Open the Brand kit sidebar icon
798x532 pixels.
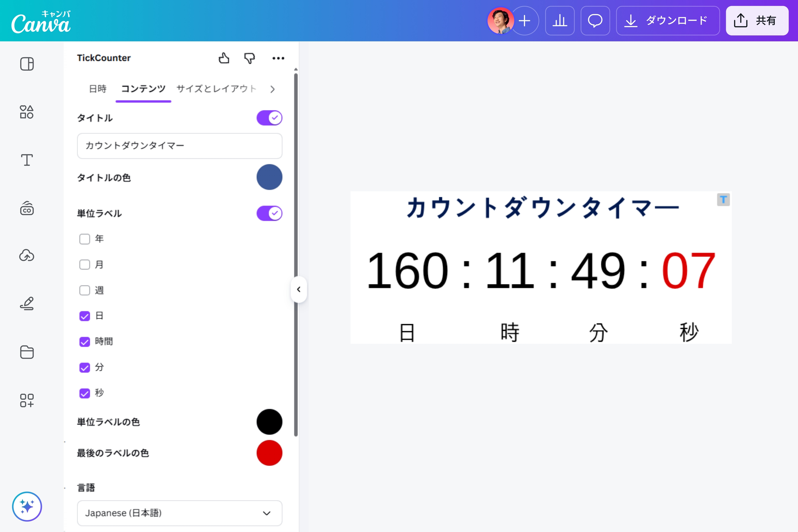(x=27, y=208)
